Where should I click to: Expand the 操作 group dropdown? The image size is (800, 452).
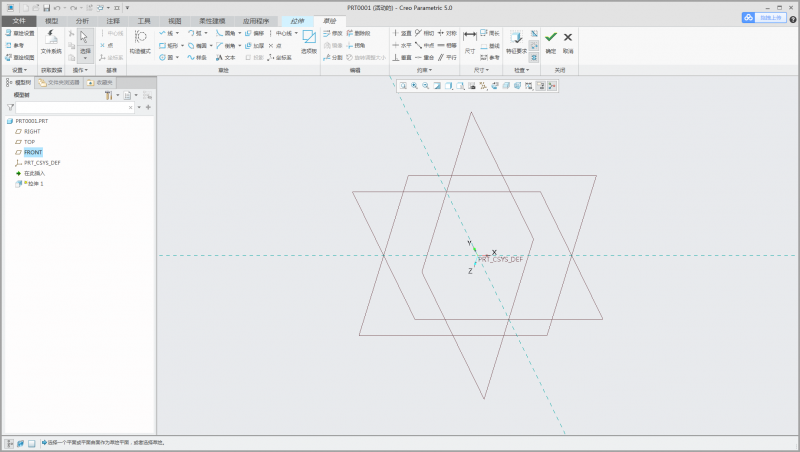click(x=80, y=70)
